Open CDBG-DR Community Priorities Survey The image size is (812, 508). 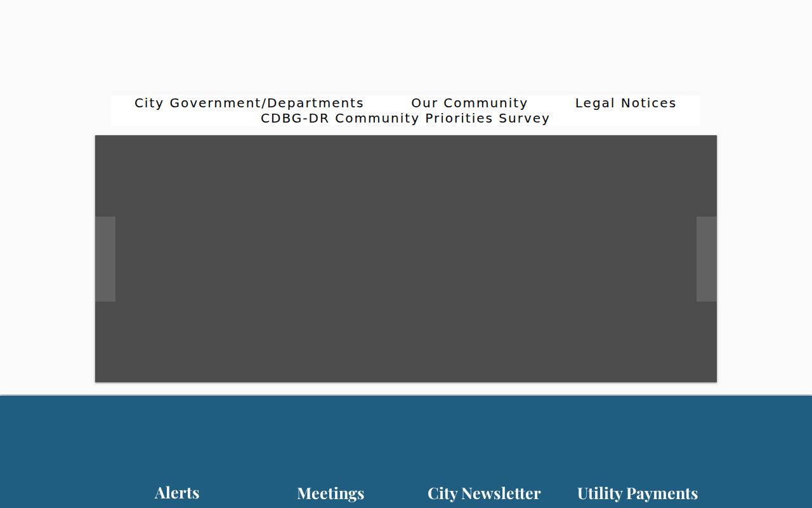pyautogui.click(x=405, y=118)
